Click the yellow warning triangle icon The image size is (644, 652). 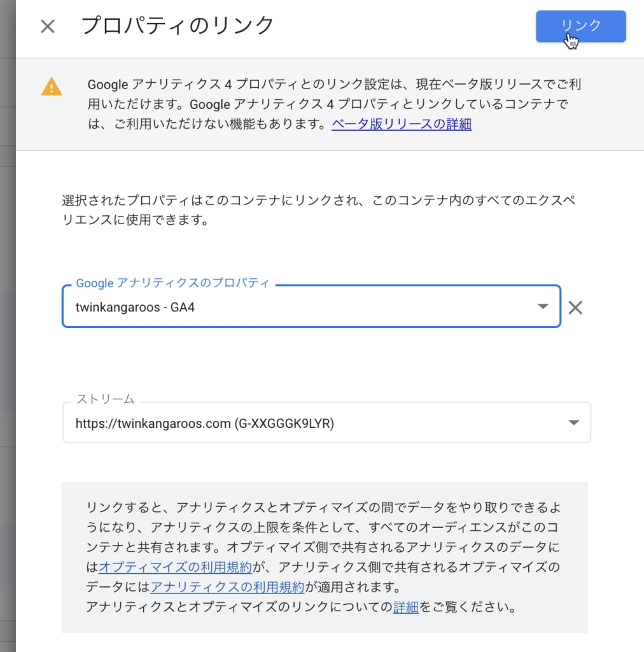point(52,87)
